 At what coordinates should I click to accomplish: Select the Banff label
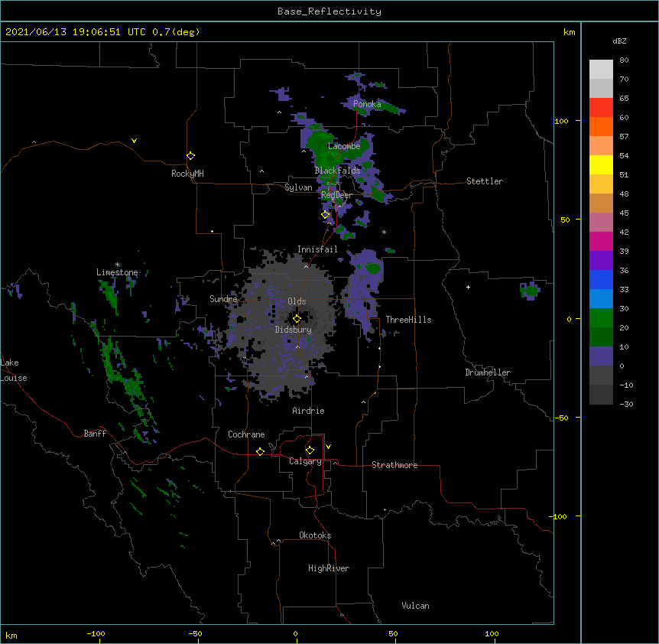click(95, 434)
